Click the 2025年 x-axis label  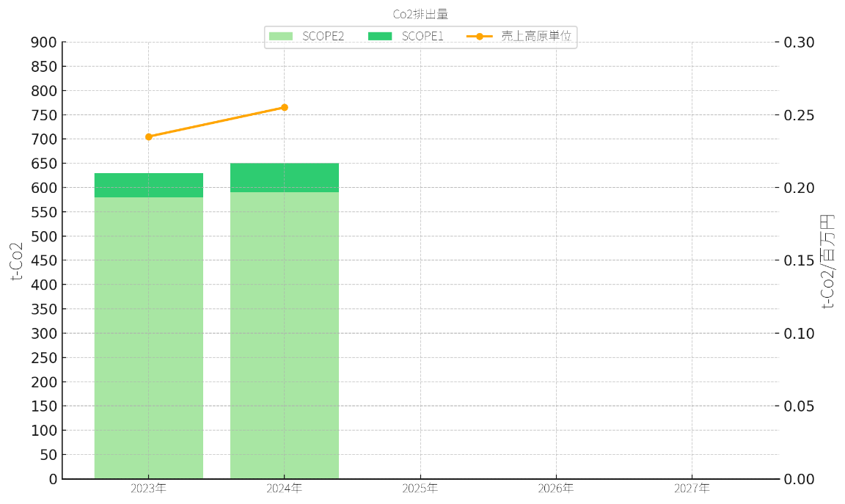click(x=420, y=489)
